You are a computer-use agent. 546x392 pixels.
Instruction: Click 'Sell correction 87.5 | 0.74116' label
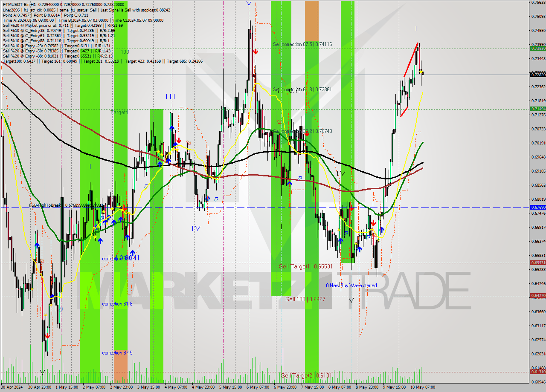click(302, 44)
